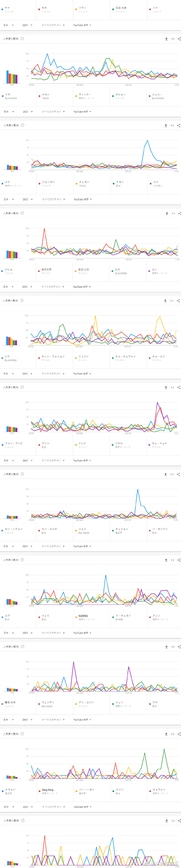Open embed code for the ユア comparison chart
The height and width of the screenshot is (868, 181).
coord(173,647)
